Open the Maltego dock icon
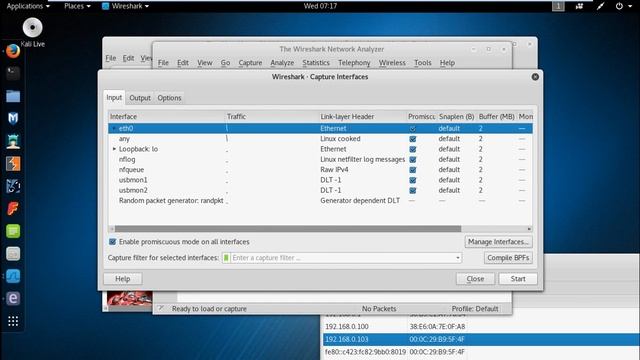640x360 pixels. (x=13, y=186)
